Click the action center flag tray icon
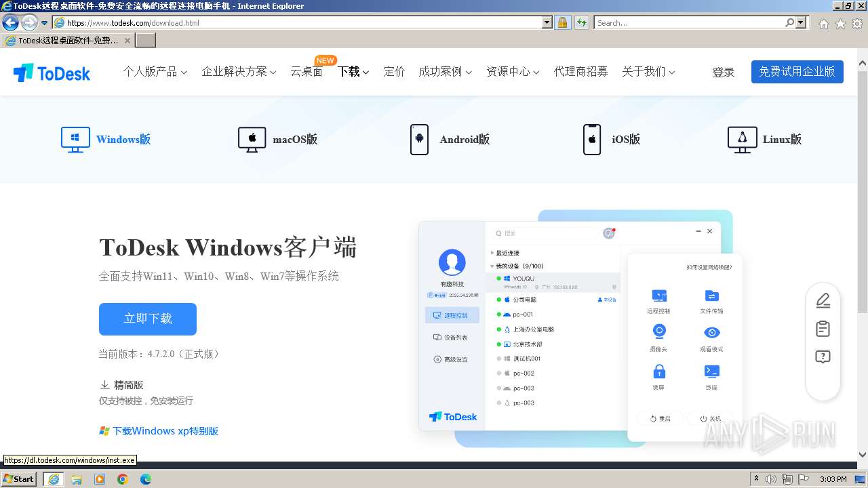Screen dimensions: 868x488 point(805,479)
